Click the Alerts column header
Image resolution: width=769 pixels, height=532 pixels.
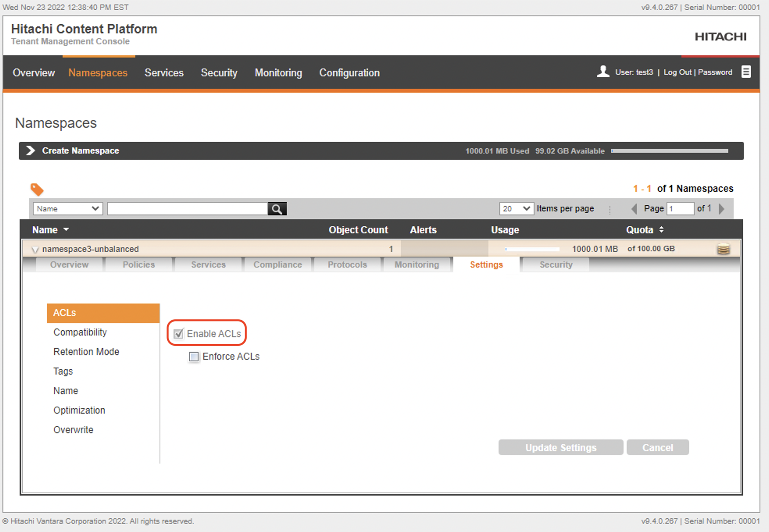pyautogui.click(x=423, y=230)
